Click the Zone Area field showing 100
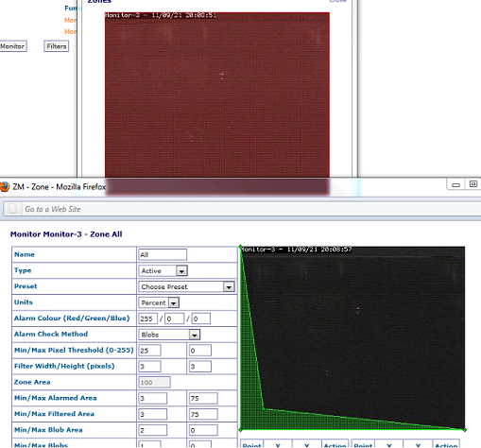 154,382
